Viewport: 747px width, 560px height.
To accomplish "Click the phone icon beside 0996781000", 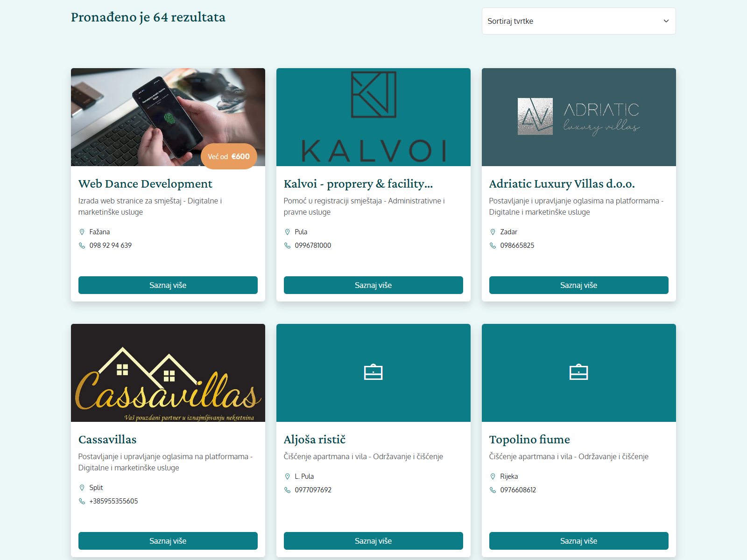I will 287,245.
